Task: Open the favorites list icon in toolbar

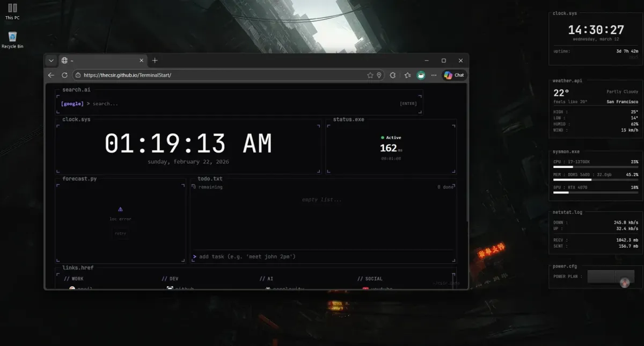Action: [407, 75]
